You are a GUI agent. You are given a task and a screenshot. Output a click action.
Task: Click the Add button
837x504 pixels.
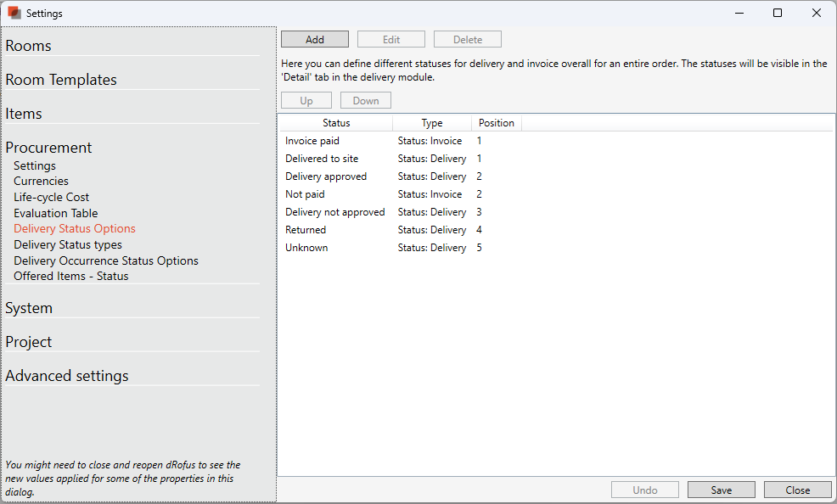click(314, 40)
